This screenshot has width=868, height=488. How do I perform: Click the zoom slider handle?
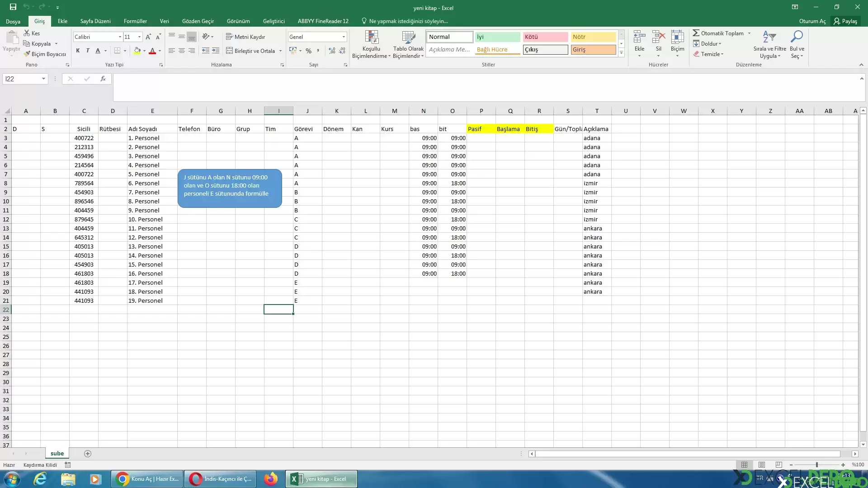(x=816, y=465)
